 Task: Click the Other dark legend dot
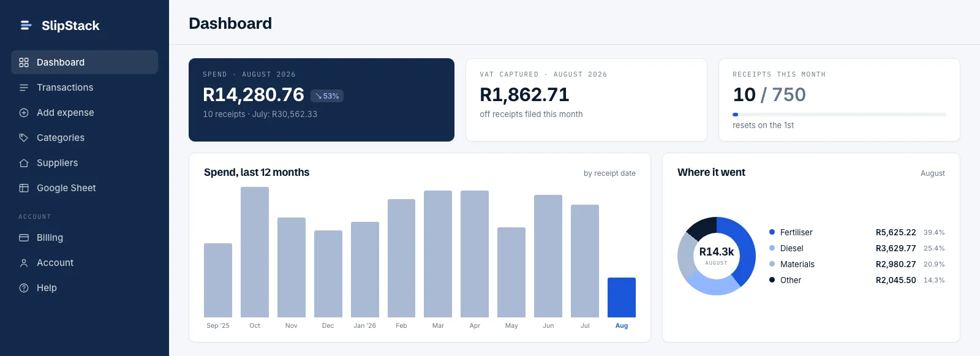[772, 280]
